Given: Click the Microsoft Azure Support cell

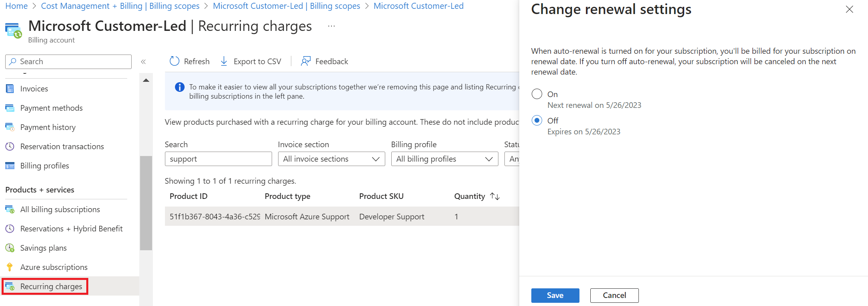Looking at the screenshot, I should point(307,217).
